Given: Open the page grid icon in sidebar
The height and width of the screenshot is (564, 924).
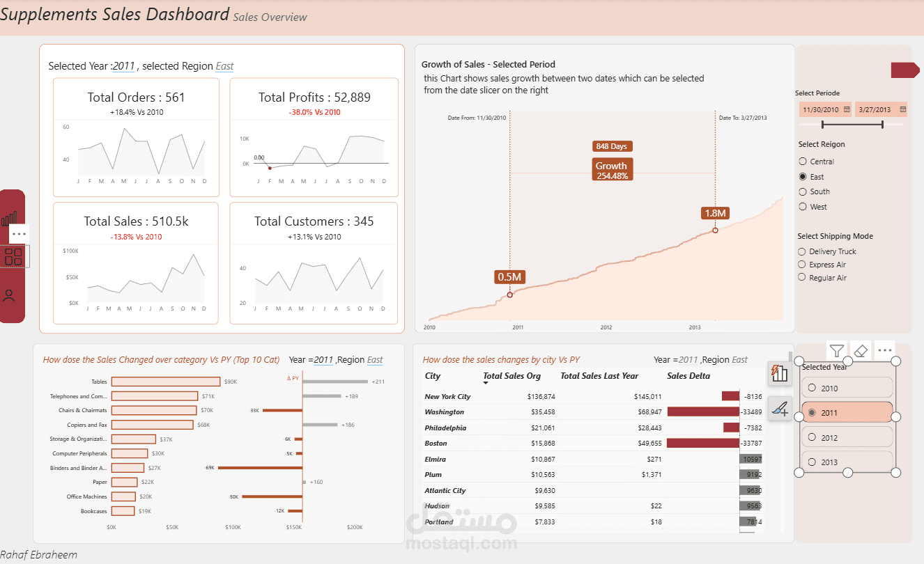Looking at the screenshot, I should tap(13, 256).
